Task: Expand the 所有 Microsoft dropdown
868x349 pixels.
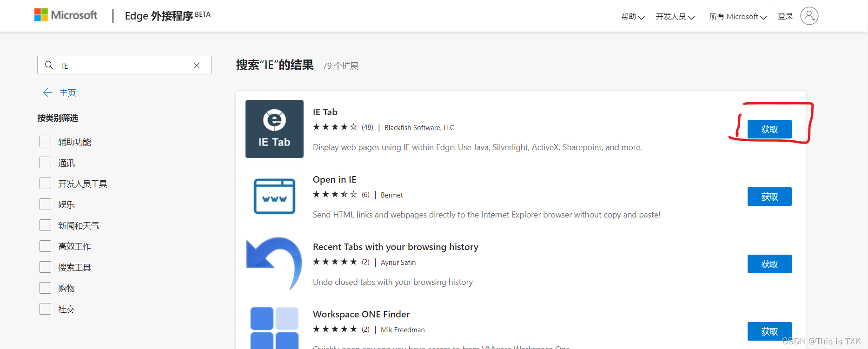Action: tap(738, 17)
